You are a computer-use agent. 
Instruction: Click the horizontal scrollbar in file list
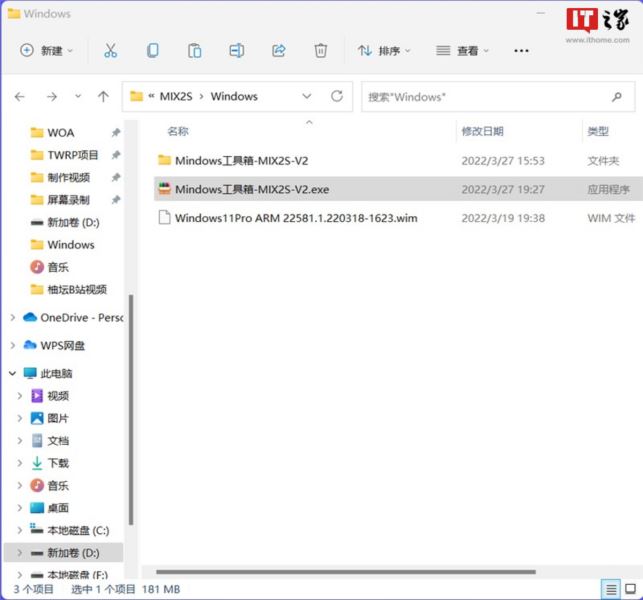pos(346,572)
